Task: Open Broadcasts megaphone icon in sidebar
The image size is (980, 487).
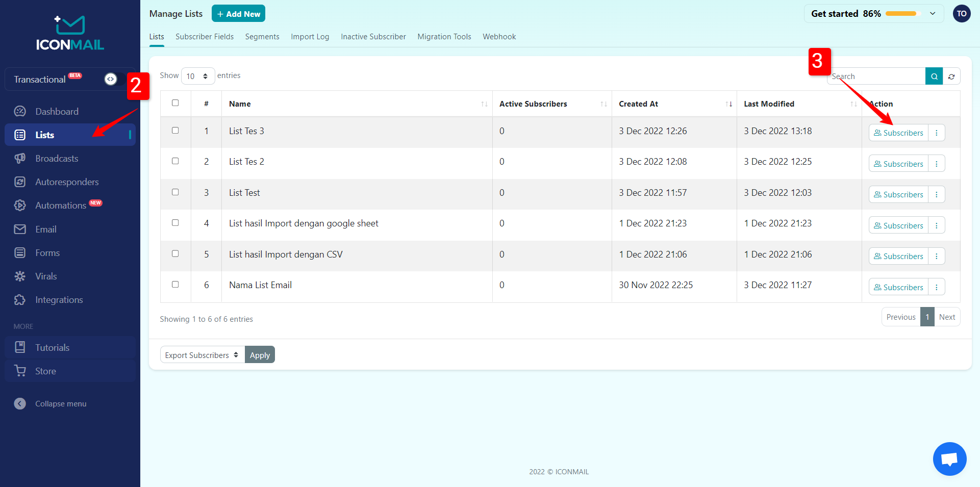Action: (x=20, y=159)
